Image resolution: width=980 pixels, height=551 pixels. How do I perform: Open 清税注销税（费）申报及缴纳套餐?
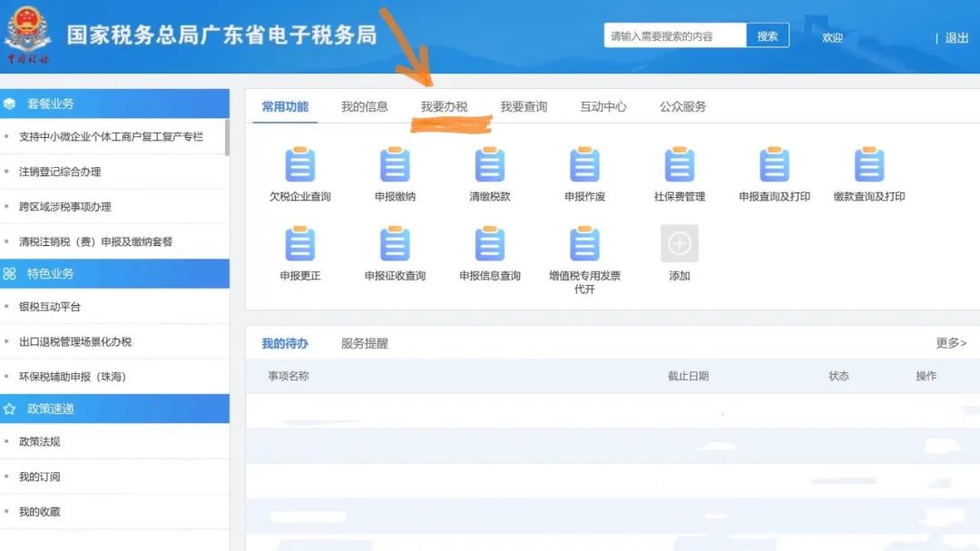click(95, 241)
